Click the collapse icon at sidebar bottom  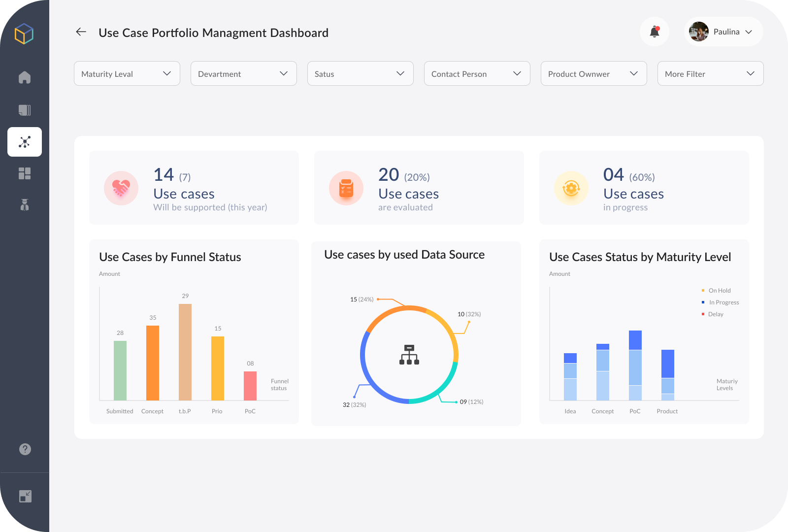[x=25, y=496]
